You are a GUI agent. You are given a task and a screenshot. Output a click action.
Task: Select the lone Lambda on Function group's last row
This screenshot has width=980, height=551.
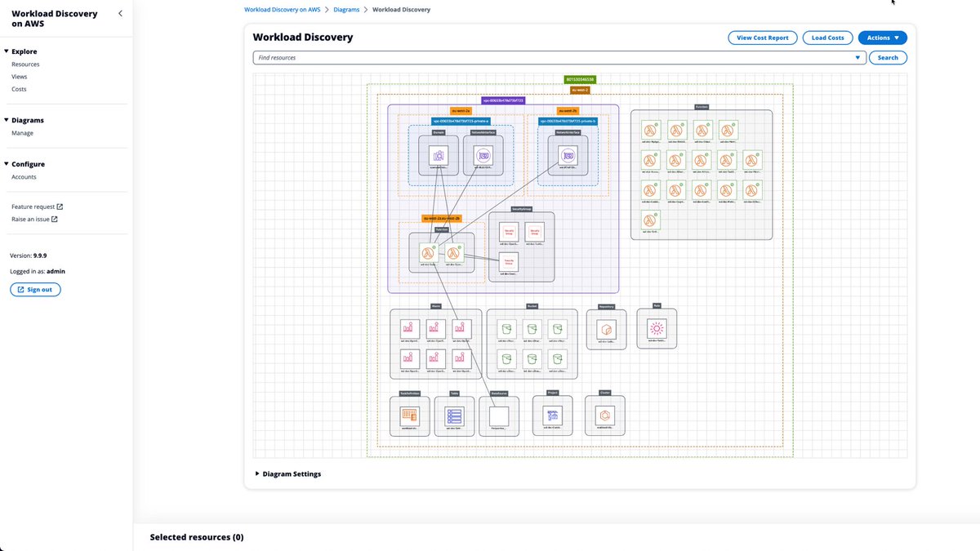click(x=651, y=220)
